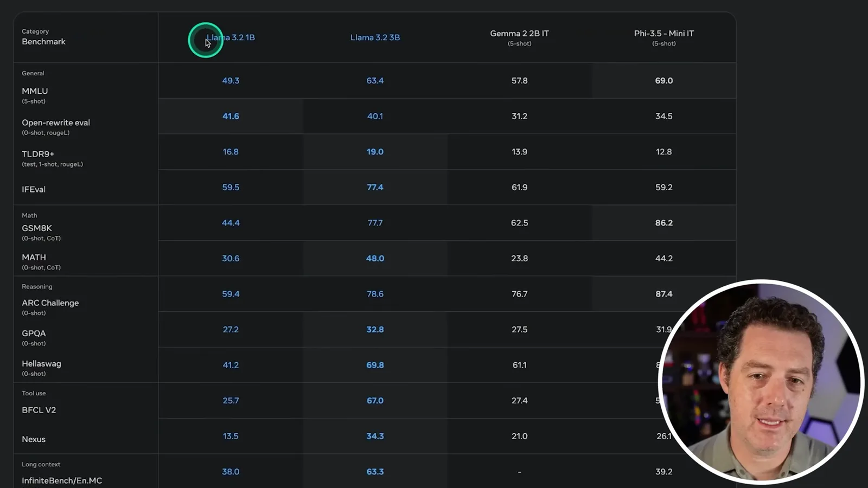Select the 86.2 GSM8K score for Phi-3.5
868x488 pixels.
pos(663,223)
